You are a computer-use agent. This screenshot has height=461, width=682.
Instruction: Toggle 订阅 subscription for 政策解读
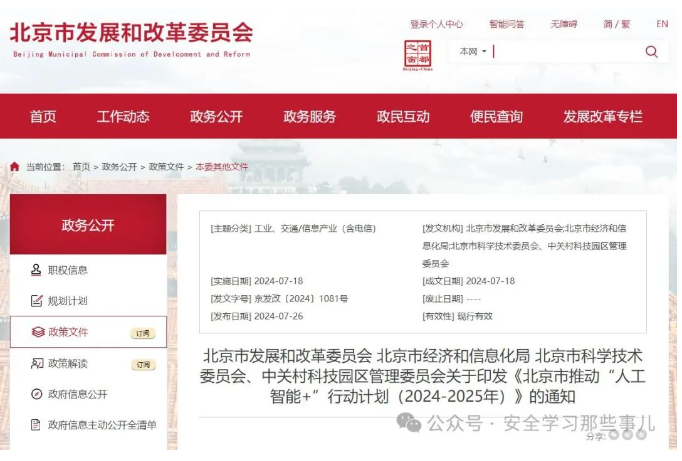click(x=143, y=364)
